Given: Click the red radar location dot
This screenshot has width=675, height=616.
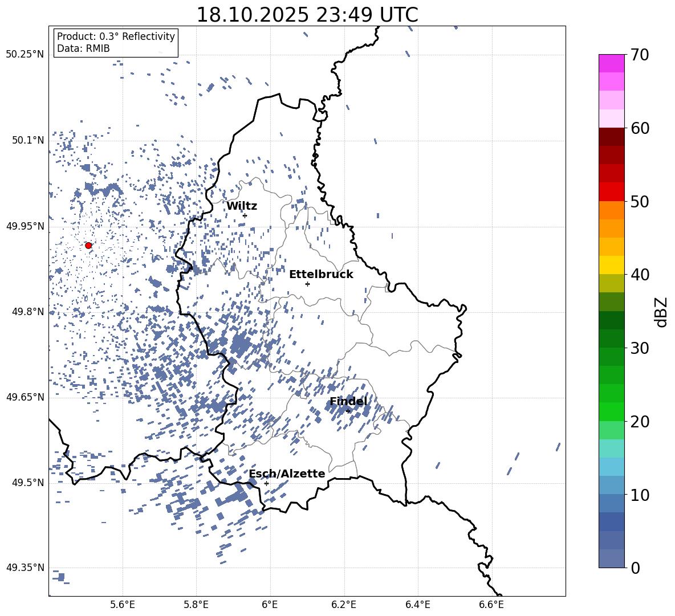Looking at the screenshot, I should point(88,246).
